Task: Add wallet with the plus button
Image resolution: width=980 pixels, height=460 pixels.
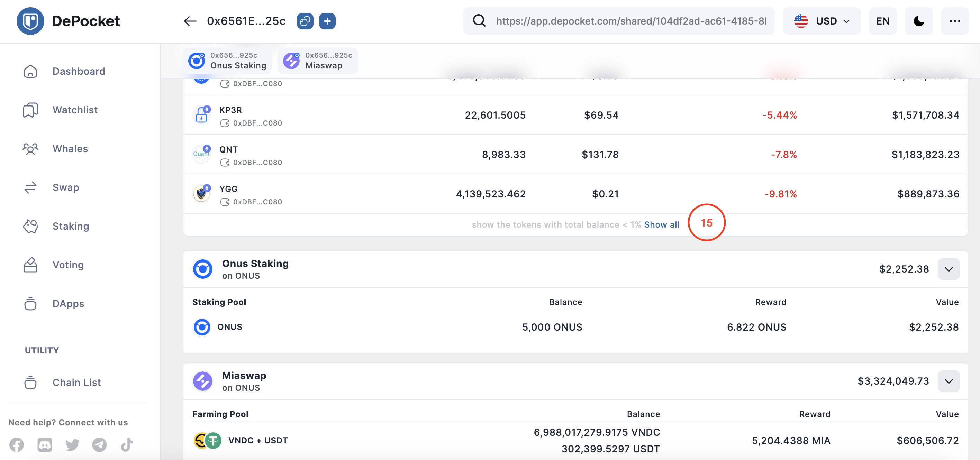Action: tap(327, 21)
